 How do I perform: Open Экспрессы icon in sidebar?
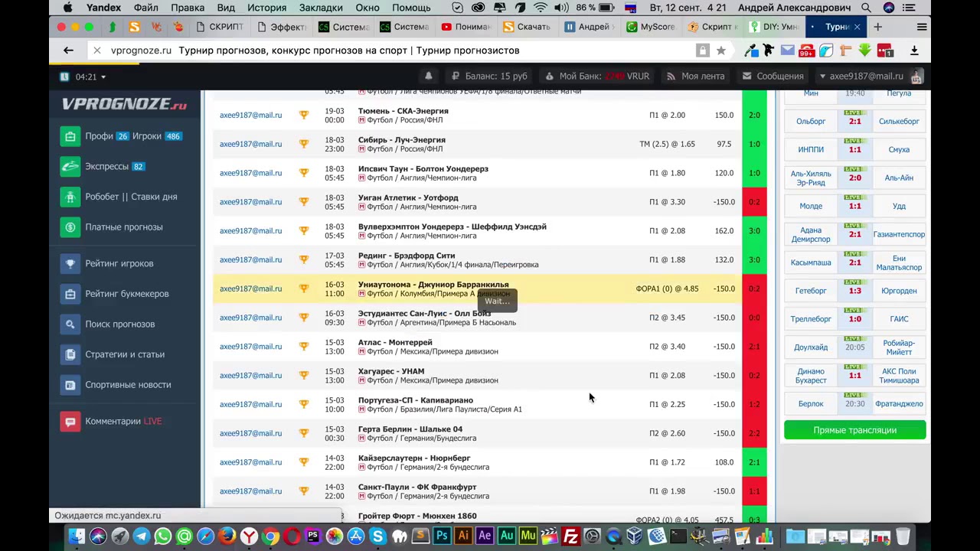pos(70,166)
